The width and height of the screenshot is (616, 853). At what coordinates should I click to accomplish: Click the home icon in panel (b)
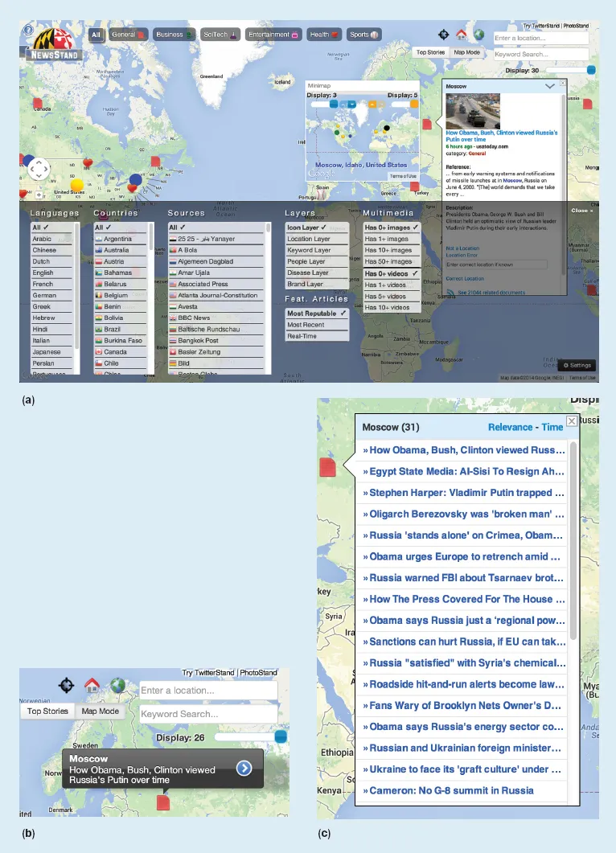coord(92,685)
